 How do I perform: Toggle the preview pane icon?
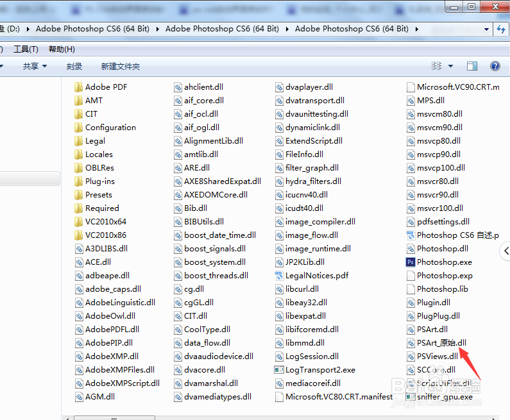tap(472, 66)
